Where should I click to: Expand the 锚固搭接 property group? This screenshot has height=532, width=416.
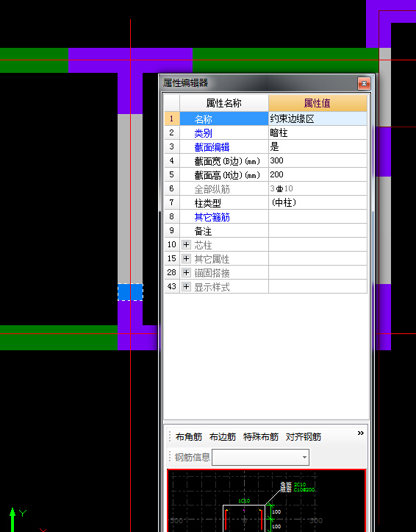pos(186,272)
